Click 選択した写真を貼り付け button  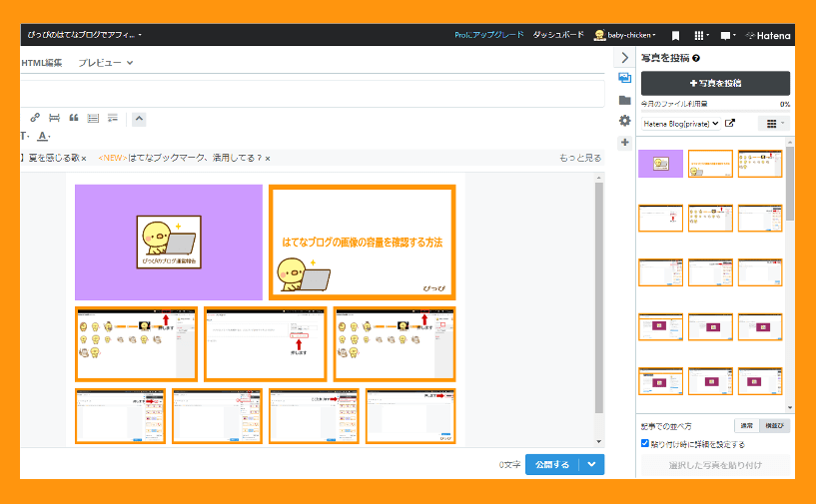(715, 465)
